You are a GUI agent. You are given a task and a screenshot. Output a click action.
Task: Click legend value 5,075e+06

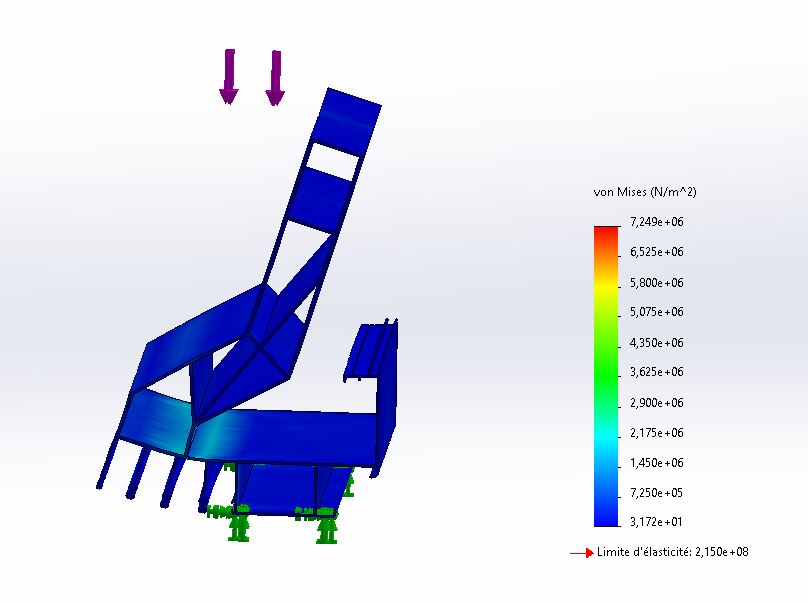coord(656,312)
